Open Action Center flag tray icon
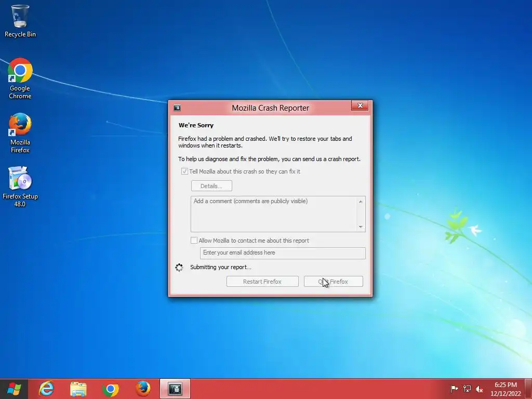This screenshot has height=399, width=532. (x=454, y=389)
